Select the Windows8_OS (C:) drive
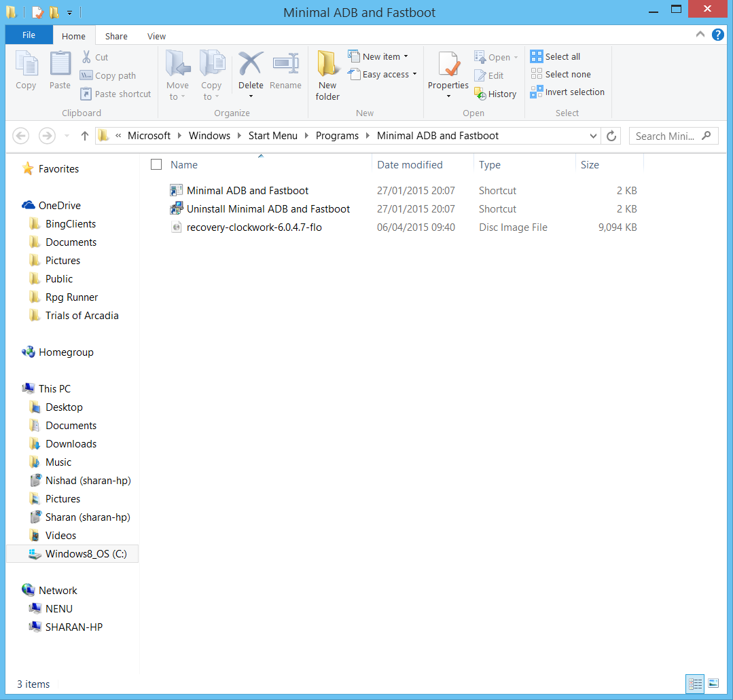The width and height of the screenshot is (733, 700). 73,554
